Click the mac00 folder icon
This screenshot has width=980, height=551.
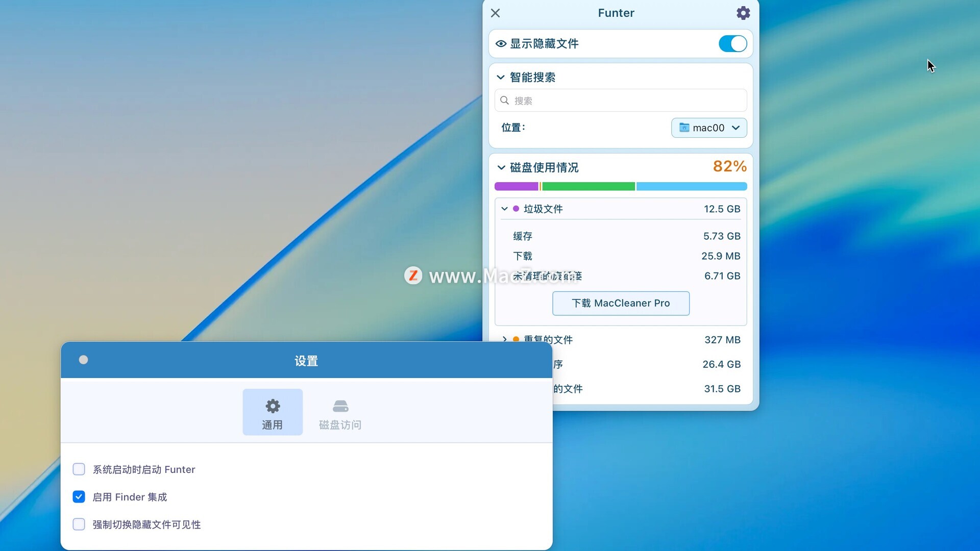pos(684,128)
